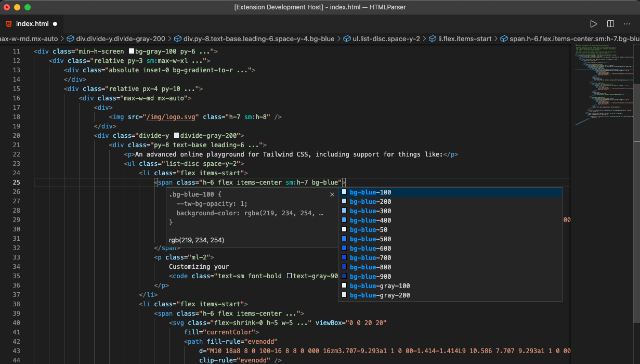Click "absolute inset-0 bg-gradient-to-r" on line 13

[x=171, y=70]
